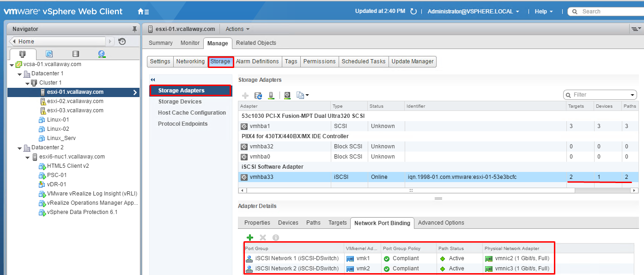
Task: Add a new storage adapter
Action: [245, 95]
